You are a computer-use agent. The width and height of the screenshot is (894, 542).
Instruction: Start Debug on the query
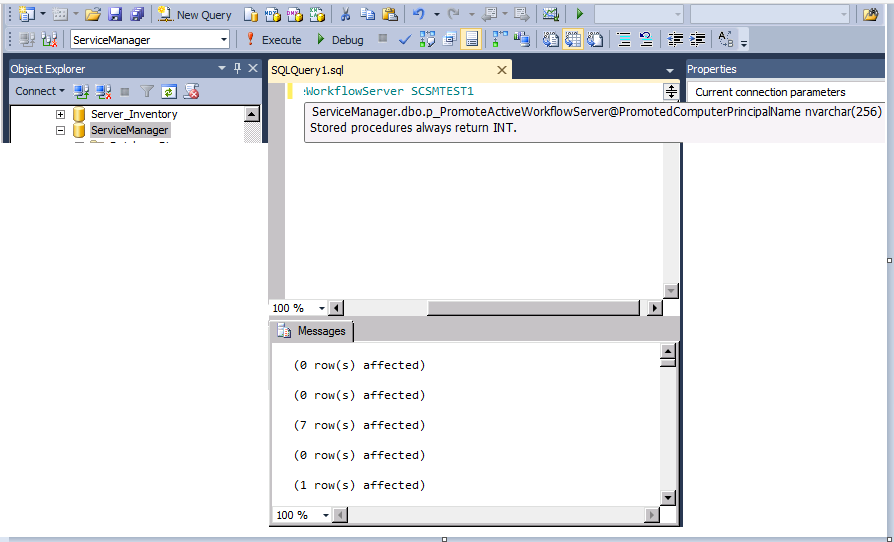(x=339, y=39)
